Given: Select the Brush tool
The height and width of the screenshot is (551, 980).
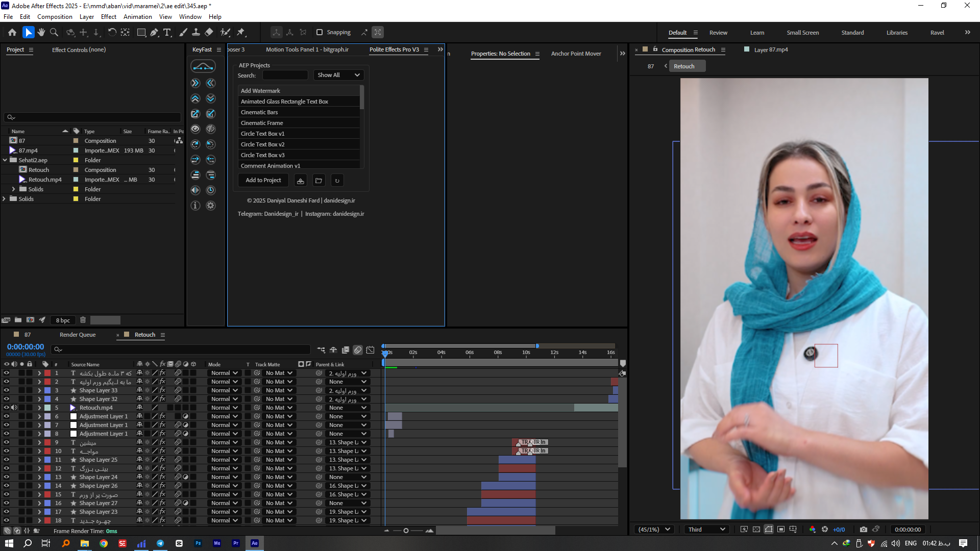Looking at the screenshot, I should (183, 32).
